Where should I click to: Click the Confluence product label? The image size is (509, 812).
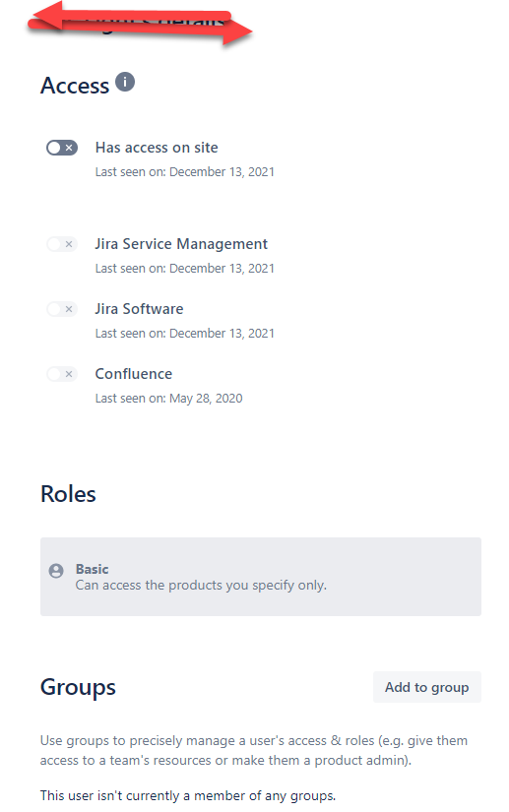pos(134,374)
